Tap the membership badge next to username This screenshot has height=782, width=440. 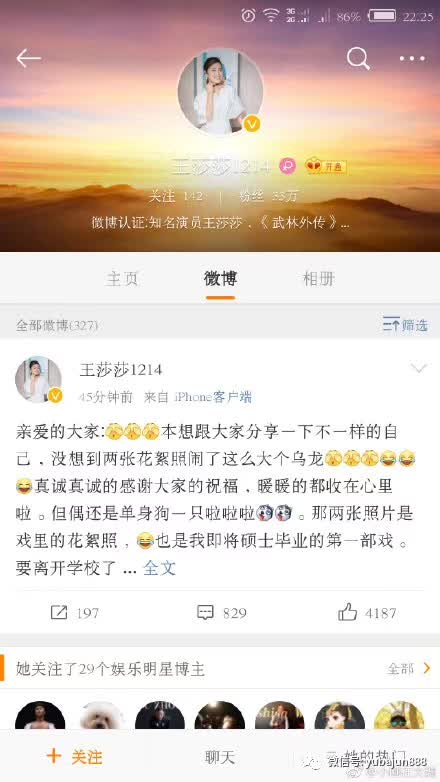coord(326,166)
